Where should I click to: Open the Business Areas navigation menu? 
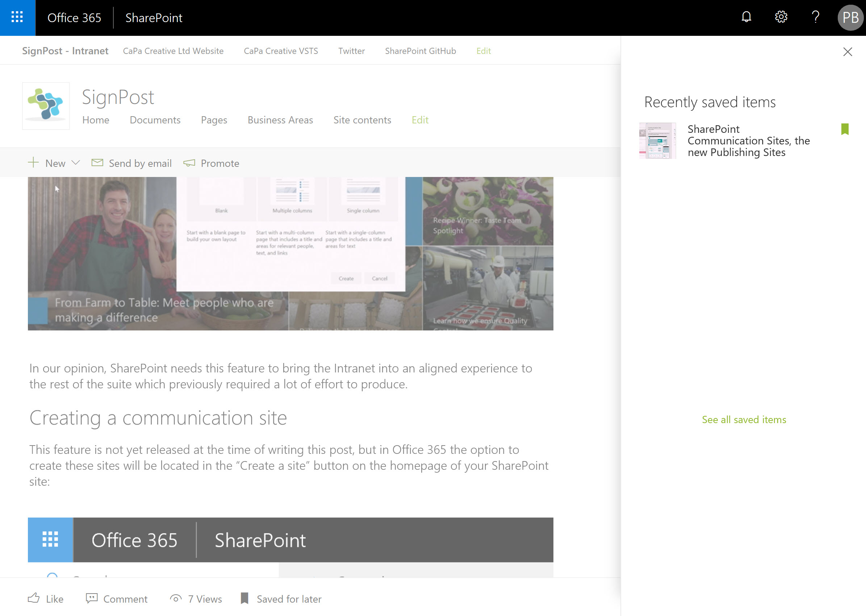click(280, 120)
